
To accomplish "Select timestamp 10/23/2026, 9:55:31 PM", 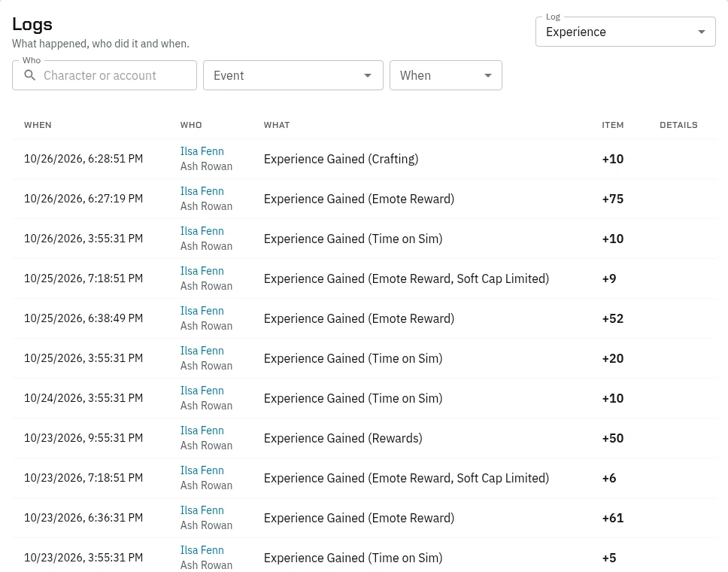I will [x=83, y=439].
